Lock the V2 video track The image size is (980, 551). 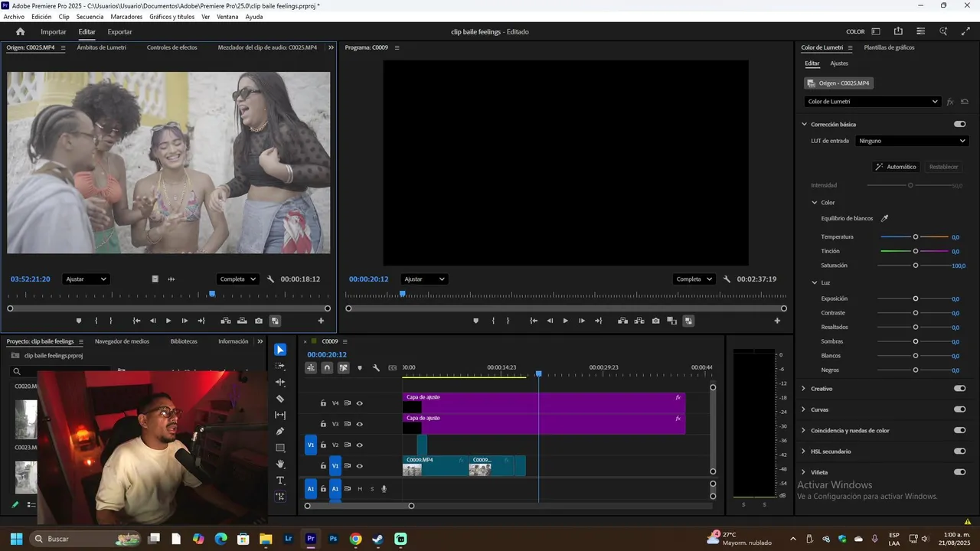[x=323, y=445]
